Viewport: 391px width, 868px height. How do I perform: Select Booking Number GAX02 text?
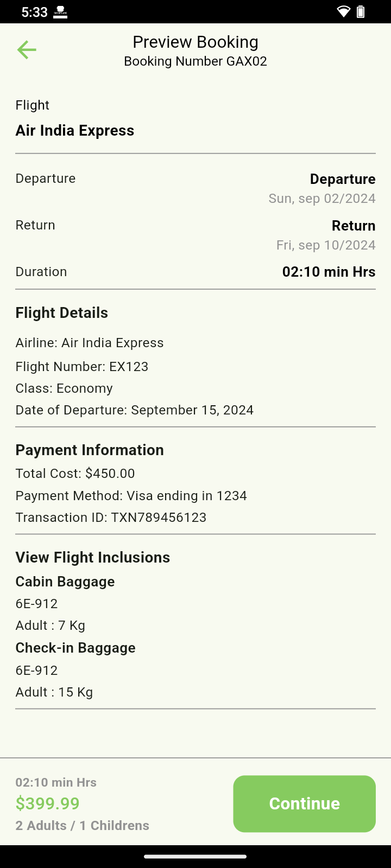(195, 61)
